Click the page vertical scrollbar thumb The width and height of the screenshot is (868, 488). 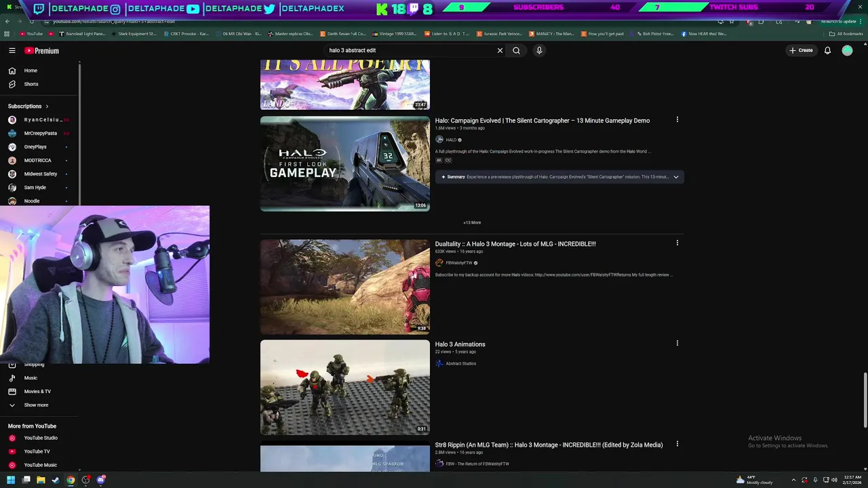[x=865, y=400]
